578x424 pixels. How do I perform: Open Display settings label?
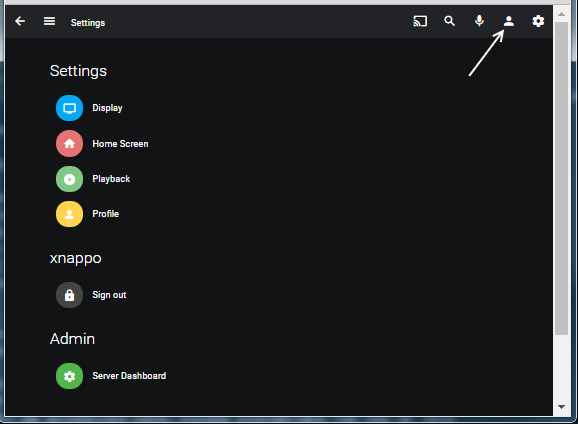click(x=107, y=108)
